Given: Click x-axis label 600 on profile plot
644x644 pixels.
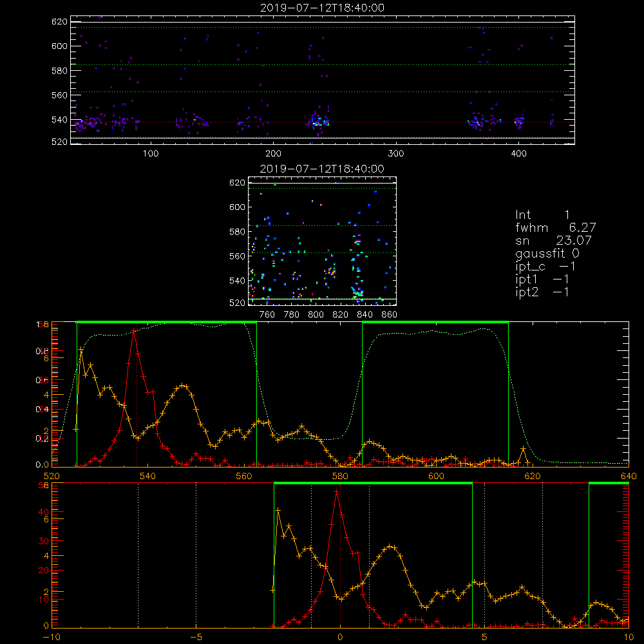Looking at the screenshot, I should click(436, 476).
